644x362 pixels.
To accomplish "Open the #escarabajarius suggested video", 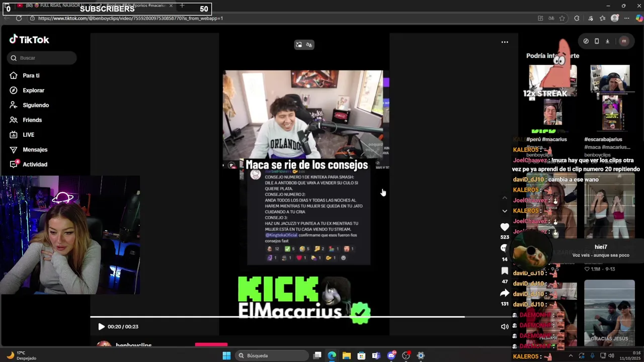I will pos(610,99).
